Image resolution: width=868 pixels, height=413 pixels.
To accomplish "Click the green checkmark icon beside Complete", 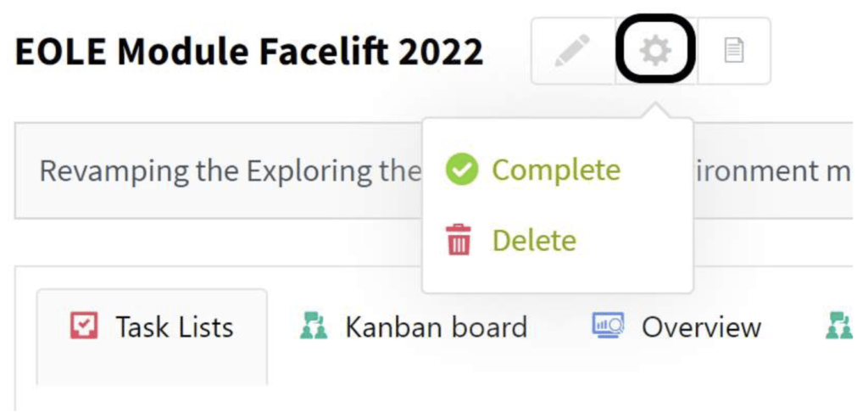I will [x=462, y=170].
